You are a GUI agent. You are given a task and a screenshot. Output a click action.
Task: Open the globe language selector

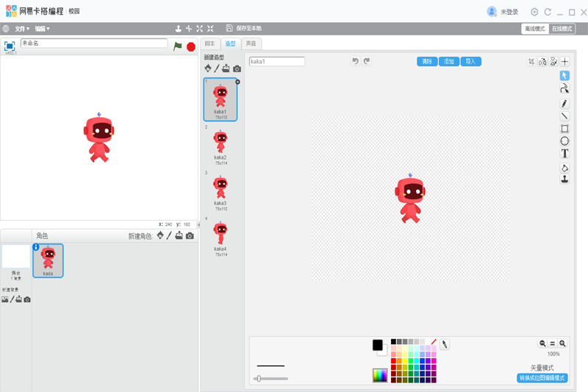coord(6,29)
